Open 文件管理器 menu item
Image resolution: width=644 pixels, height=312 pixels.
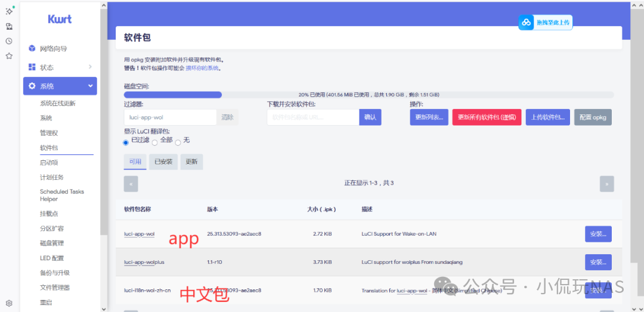[x=55, y=288]
